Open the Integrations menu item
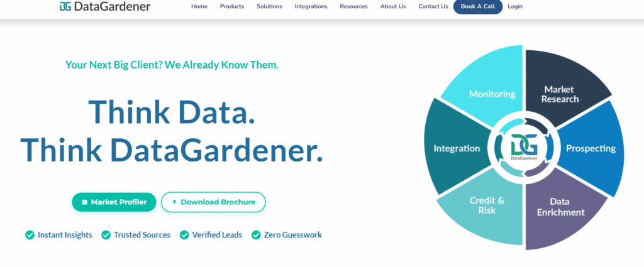 tap(311, 6)
